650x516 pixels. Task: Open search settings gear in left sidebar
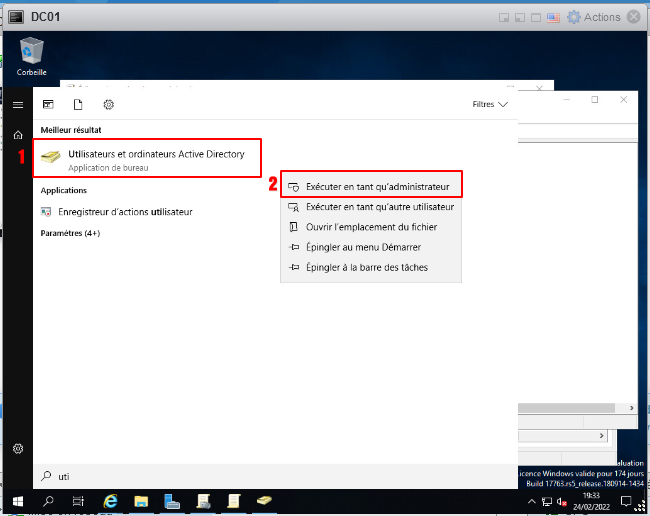tap(17, 449)
